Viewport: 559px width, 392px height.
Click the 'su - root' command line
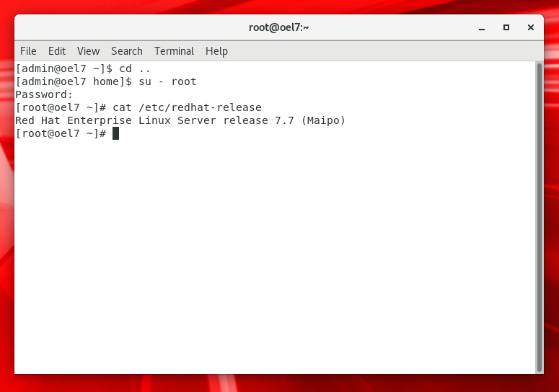tap(106, 81)
